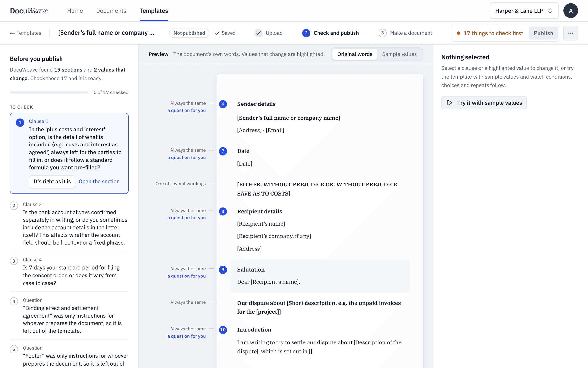Image resolution: width=588 pixels, height=368 pixels.
Task: Click the step 2 Check and publish badge
Action: pos(306,33)
